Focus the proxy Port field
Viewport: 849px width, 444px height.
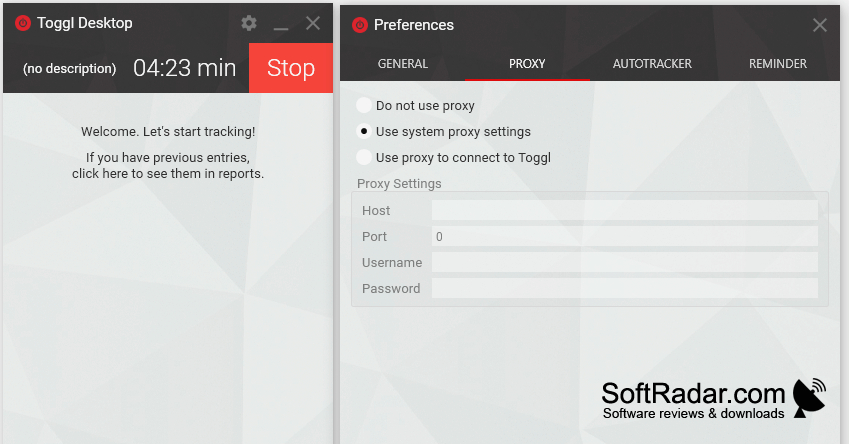625,236
